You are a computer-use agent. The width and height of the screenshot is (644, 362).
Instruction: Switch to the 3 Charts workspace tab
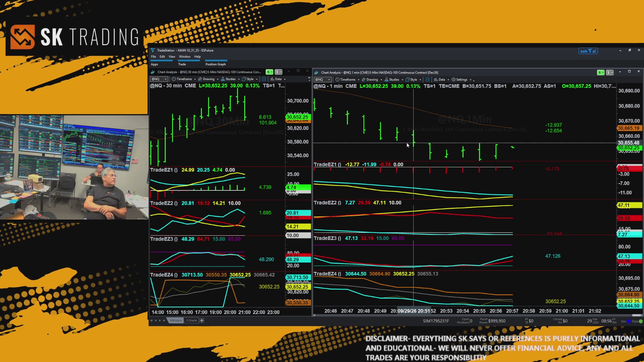click(192, 320)
